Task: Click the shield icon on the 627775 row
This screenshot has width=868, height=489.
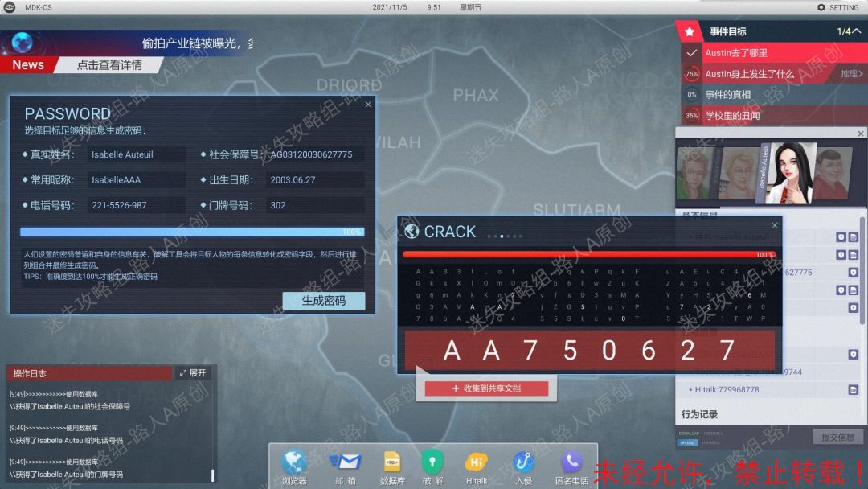Action: pos(853,273)
